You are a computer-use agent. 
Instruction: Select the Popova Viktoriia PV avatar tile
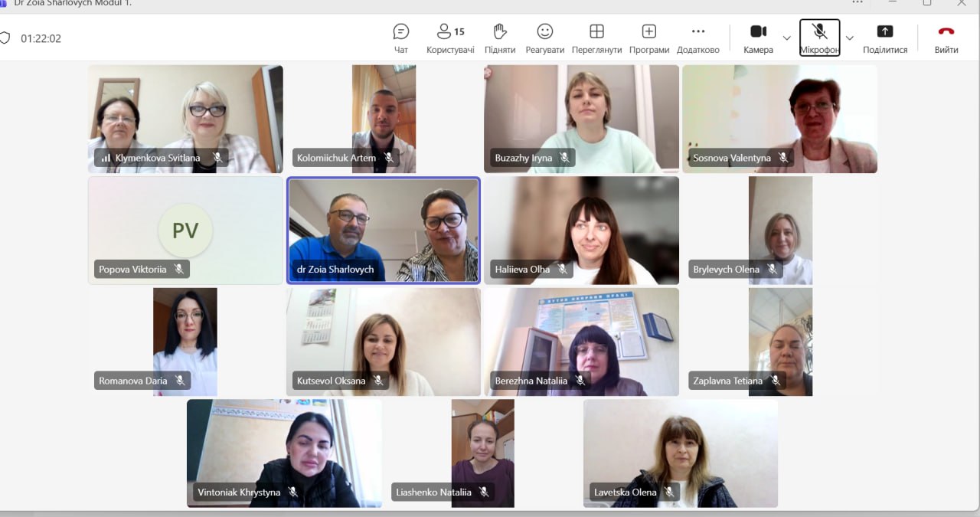185,231
